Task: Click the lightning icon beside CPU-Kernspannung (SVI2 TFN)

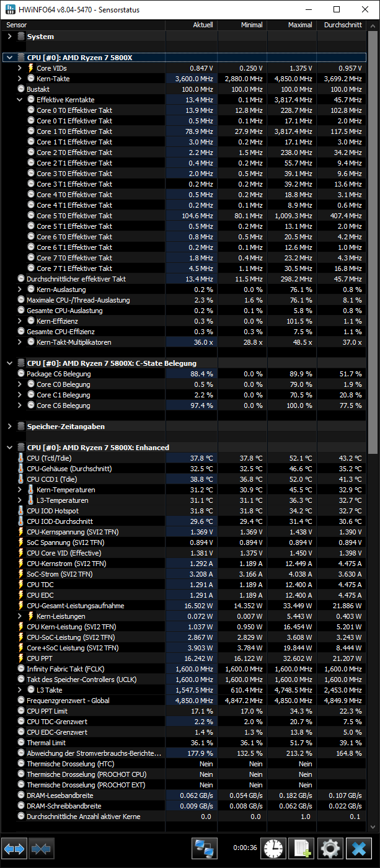Action: click(x=21, y=532)
